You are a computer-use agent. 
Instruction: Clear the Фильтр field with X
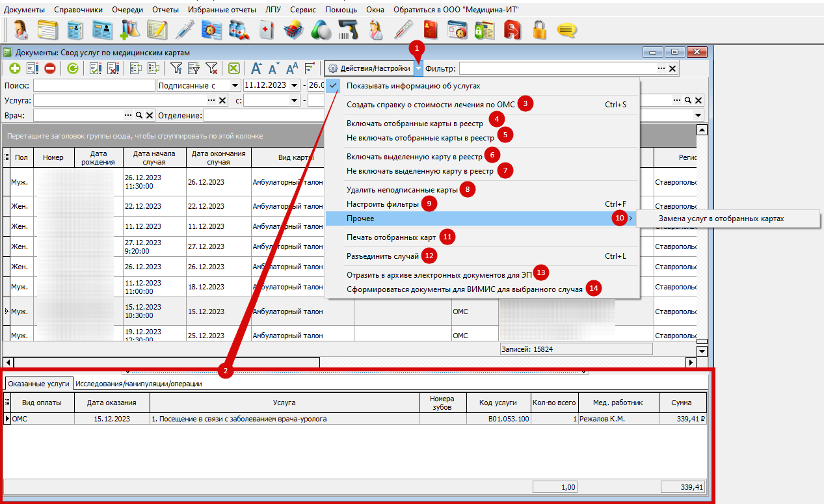click(672, 68)
